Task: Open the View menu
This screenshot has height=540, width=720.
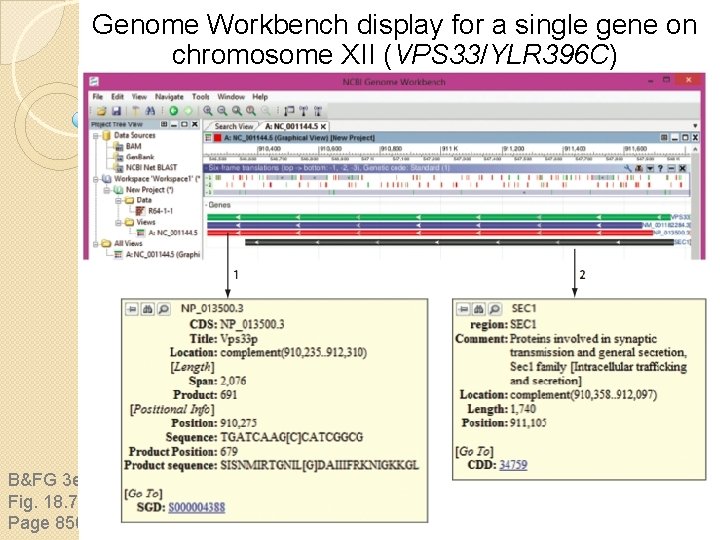Action: click(x=139, y=97)
